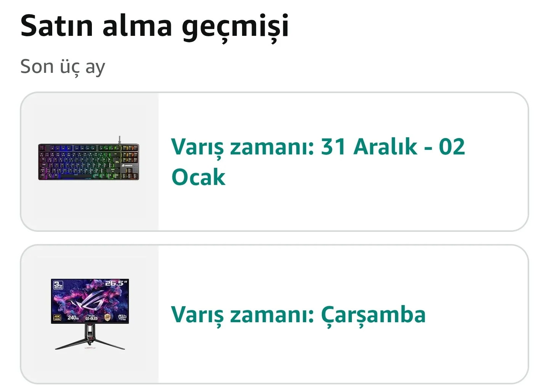Click the 4K HDR badge on monitor image
This screenshot has height=392, width=549.
[x=57, y=317]
